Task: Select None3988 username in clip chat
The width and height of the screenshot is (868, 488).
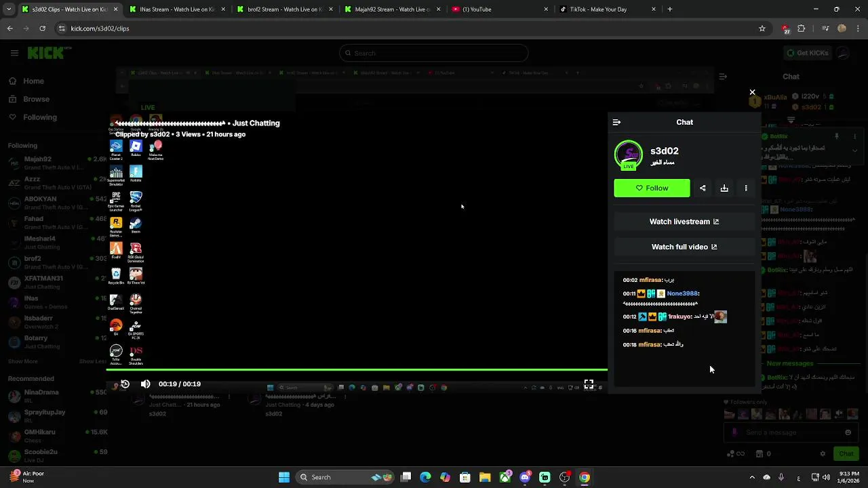Action: tap(682, 293)
